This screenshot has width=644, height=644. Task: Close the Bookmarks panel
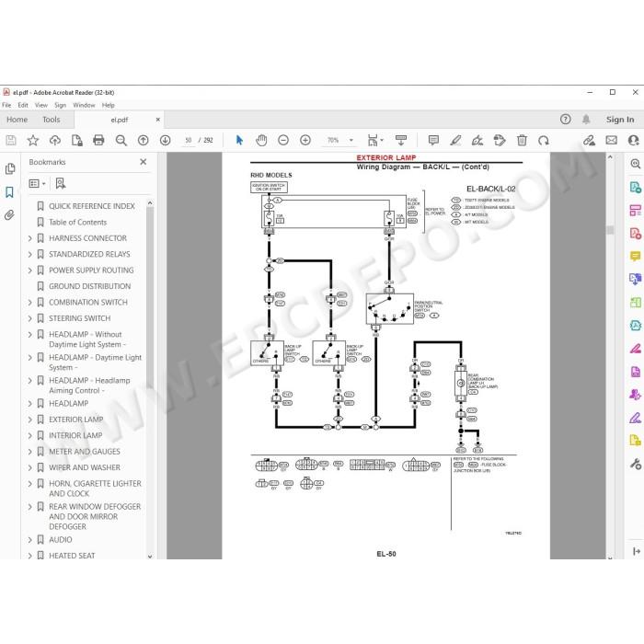tap(143, 162)
